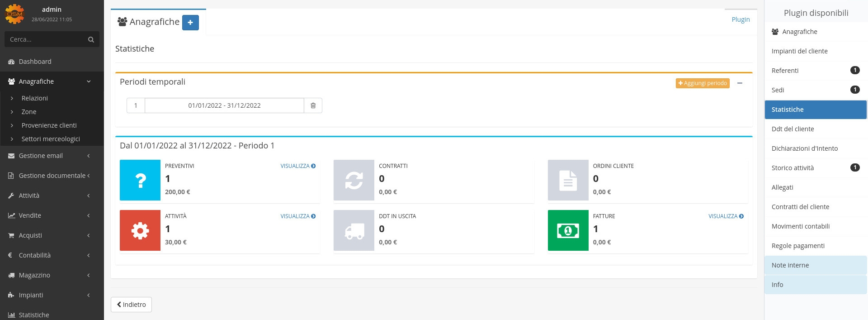This screenshot has height=320, width=868.
Task: Go back using the Indietro button
Action: pyautogui.click(x=131, y=305)
